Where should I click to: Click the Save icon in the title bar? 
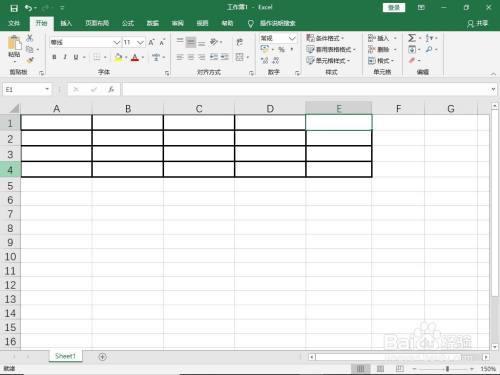[x=14, y=8]
